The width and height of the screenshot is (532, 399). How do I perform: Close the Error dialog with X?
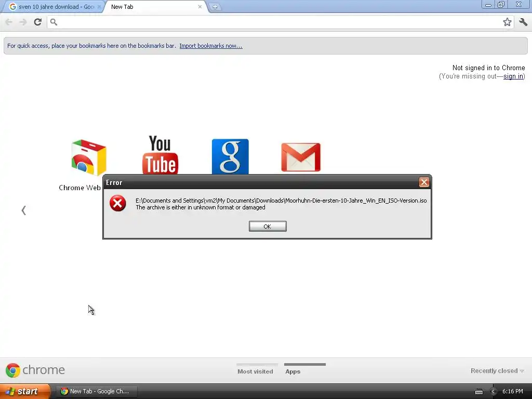(424, 182)
